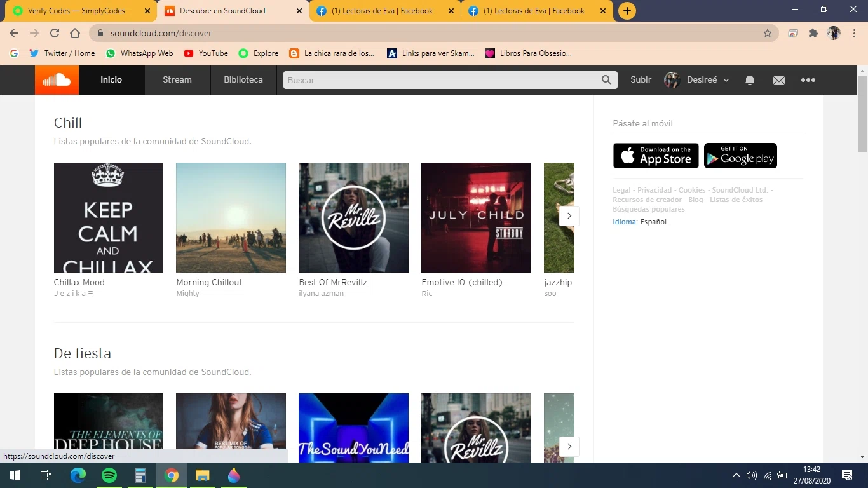
Task: Click the Windows Start button
Action: 15,475
